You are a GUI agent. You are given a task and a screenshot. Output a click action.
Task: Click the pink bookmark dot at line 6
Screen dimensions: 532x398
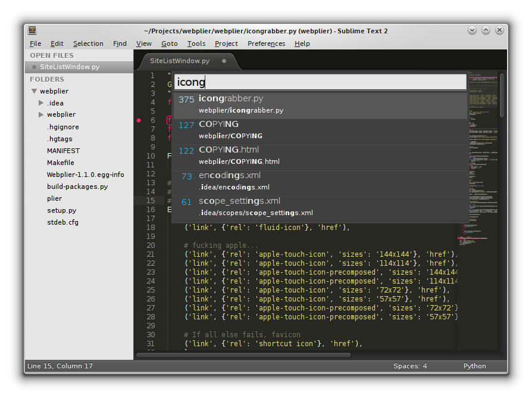point(139,120)
